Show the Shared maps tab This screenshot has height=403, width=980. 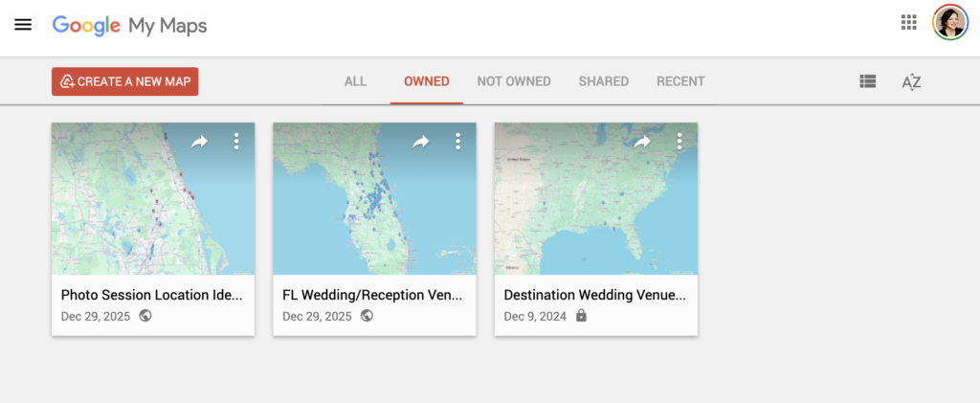(603, 81)
